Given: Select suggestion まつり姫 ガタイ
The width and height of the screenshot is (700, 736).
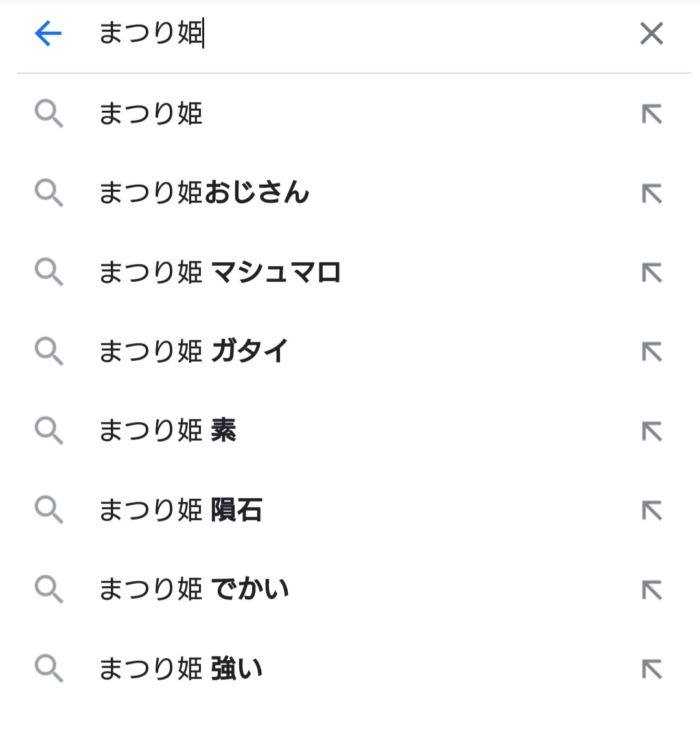Looking at the screenshot, I should click(x=193, y=352).
